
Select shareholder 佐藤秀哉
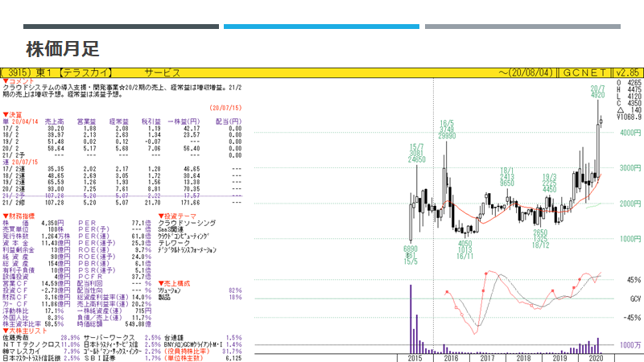pos(15,338)
